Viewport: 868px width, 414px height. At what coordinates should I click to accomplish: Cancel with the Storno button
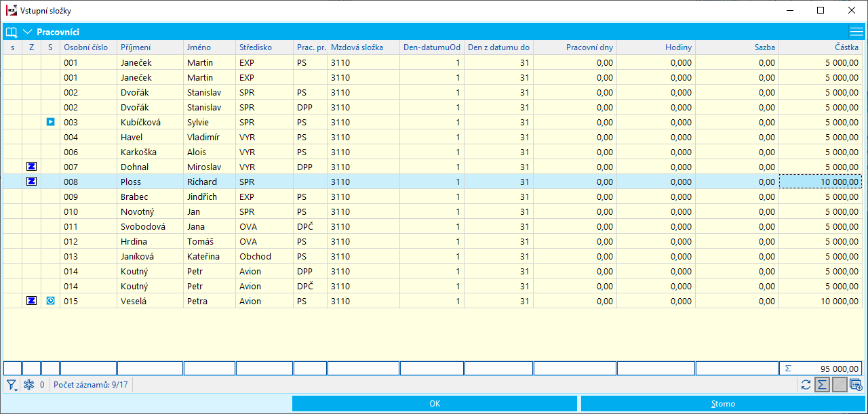pos(723,404)
